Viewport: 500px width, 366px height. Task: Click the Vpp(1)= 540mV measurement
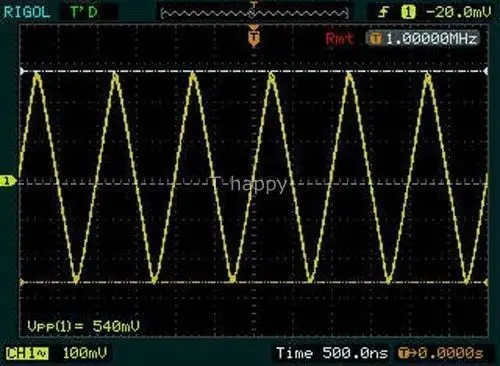click(x=83, y=326)
